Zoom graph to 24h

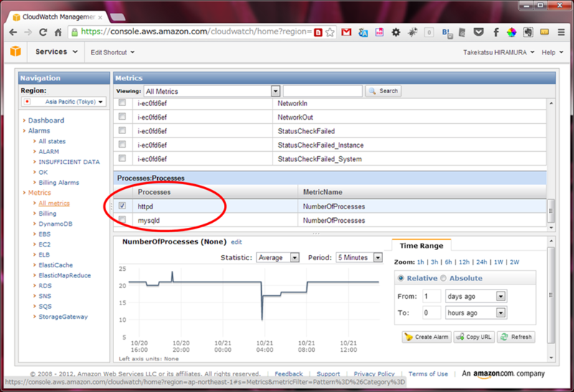[481, 262]
